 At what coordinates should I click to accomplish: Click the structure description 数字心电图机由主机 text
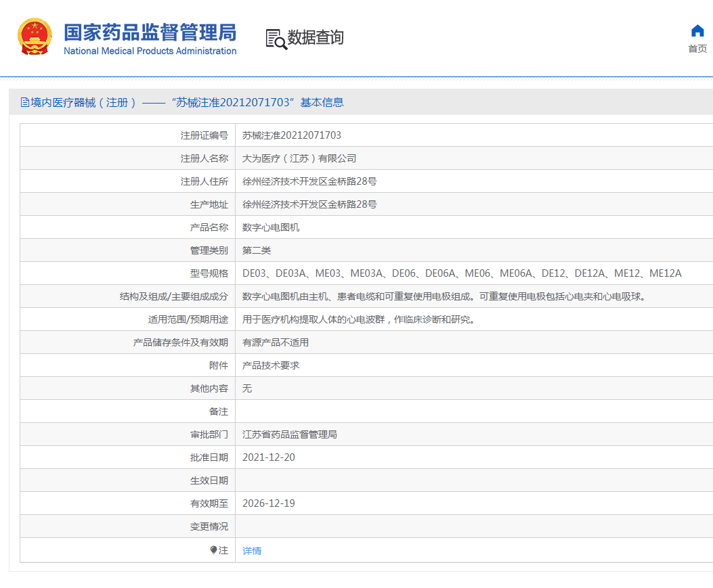pos(444,297)
